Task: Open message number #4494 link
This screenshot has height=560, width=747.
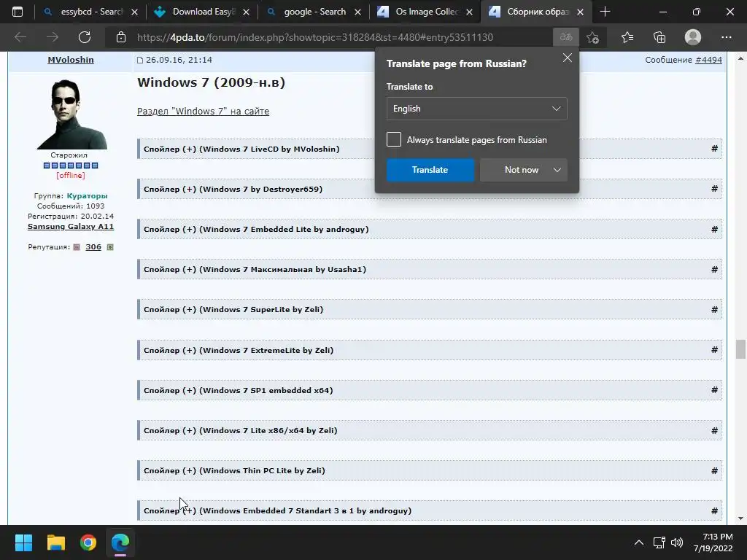Action: tap(708, 60)
